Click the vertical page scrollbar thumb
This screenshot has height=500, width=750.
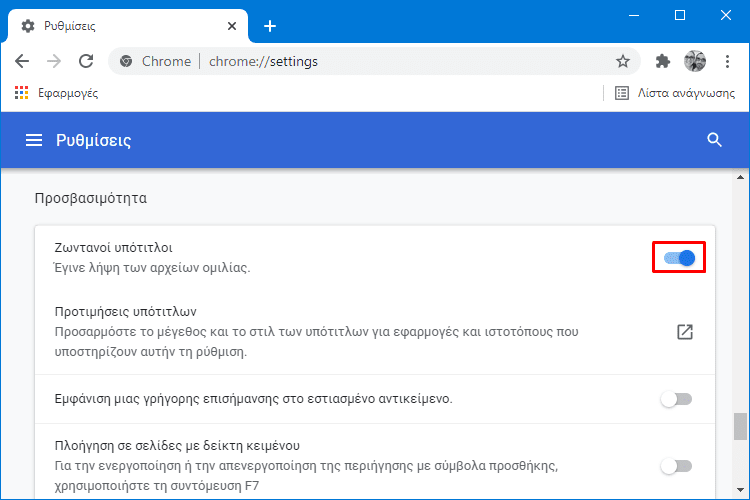[740, 426]
